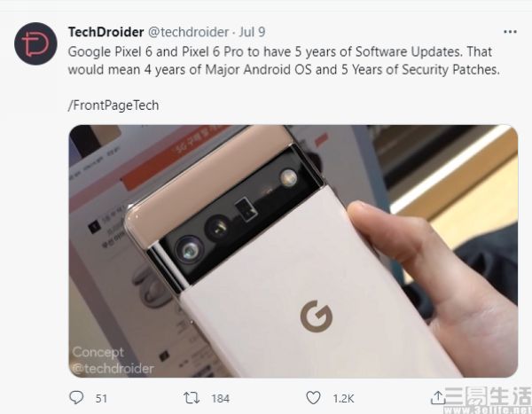
Task: View the 184 retweets count
Action: coord(221,398)
